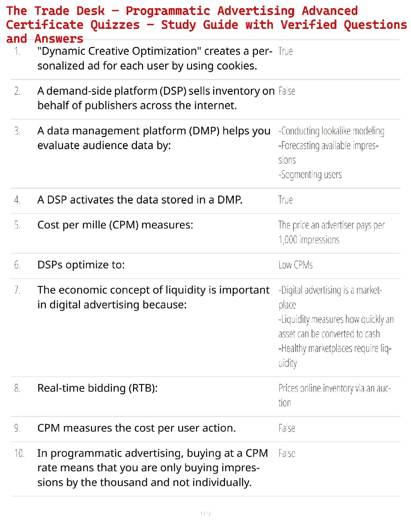411x532 pixels.
Task: Click the page number at the bottom
Action: [x=205, y=514]
